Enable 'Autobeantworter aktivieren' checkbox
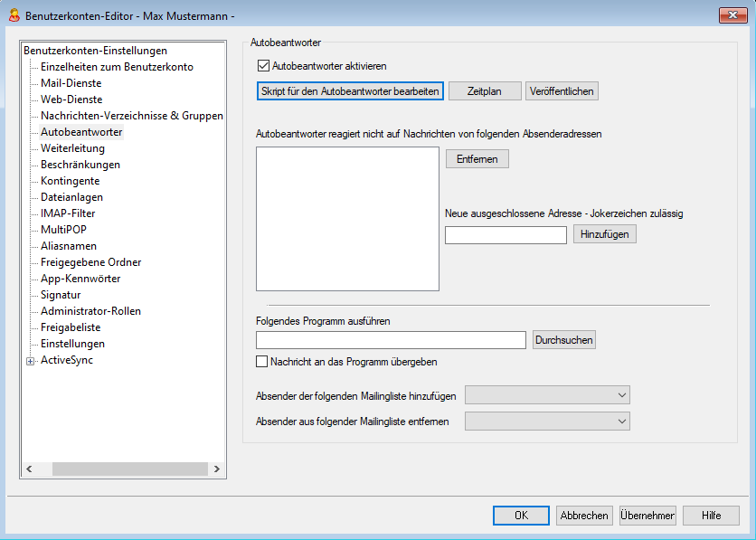 coord(264,66)
